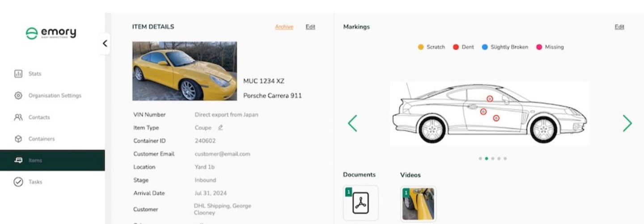
Task: Click the emory logo
Action: (51, 33)
